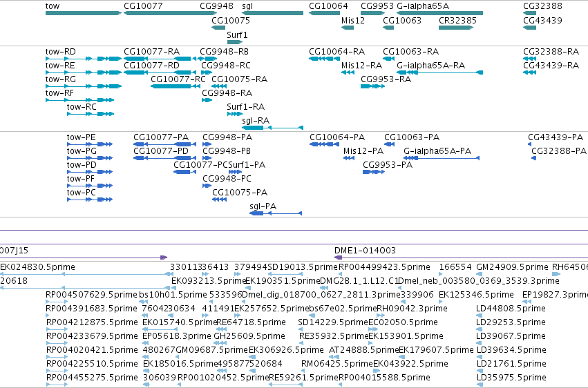Image resolution: width=588 pixels, height=388 pixels.
Task: Select the CG9948-RC transcript
Action: click(207, 72)
